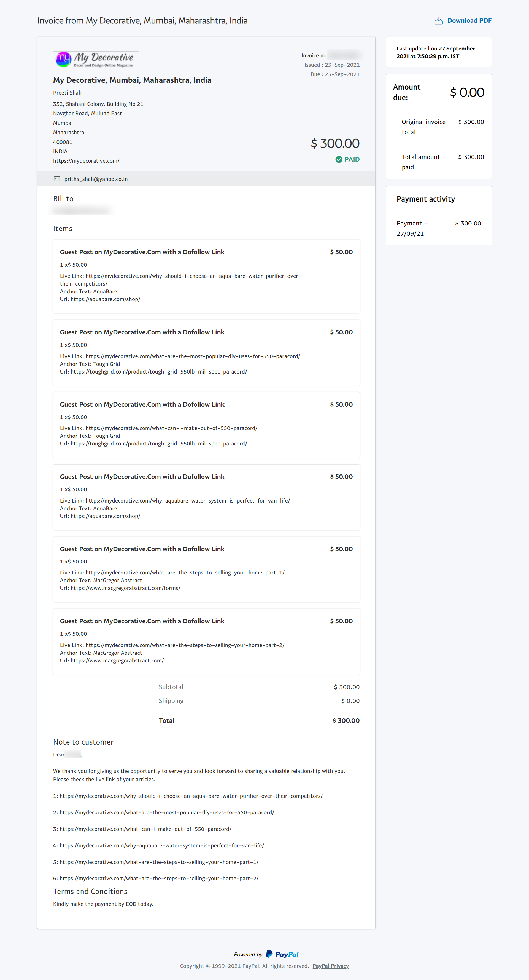Click the https://mydecorative.com/ website address
Viewport: 529px width, 980px height.
86,160
